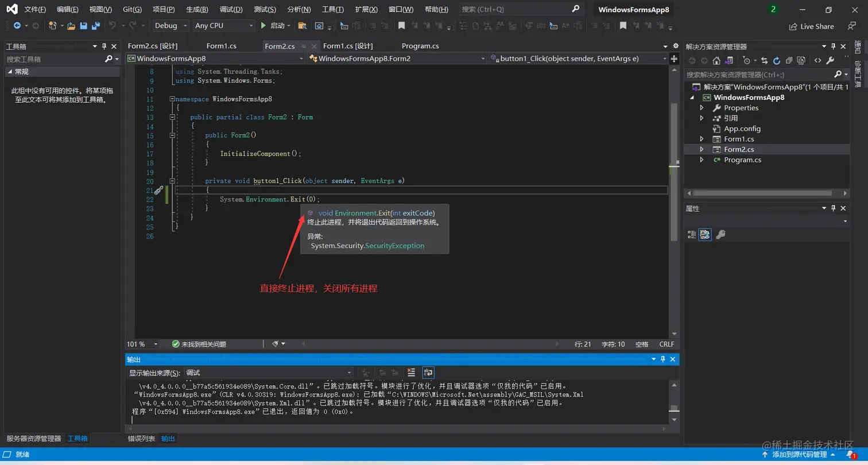The width and height of the screenshot is (868, 465).
Task: Pin the toolbox panel with the pin icon
Action: (104, 46)
